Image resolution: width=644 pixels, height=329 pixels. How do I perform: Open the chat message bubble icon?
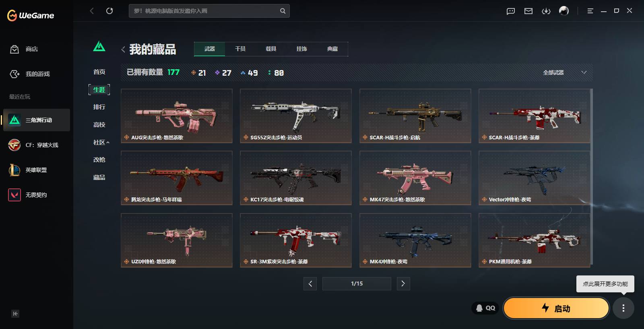(x=511, y=11)
